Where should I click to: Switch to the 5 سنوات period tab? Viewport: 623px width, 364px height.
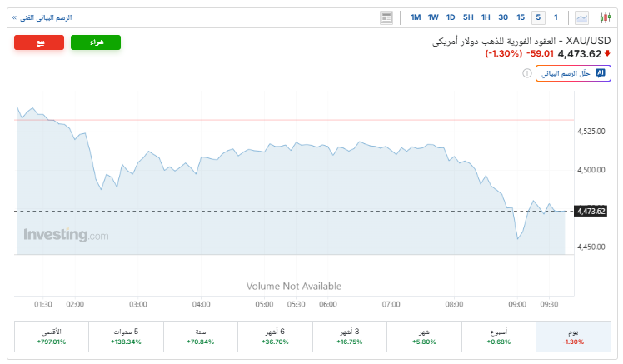127,337
